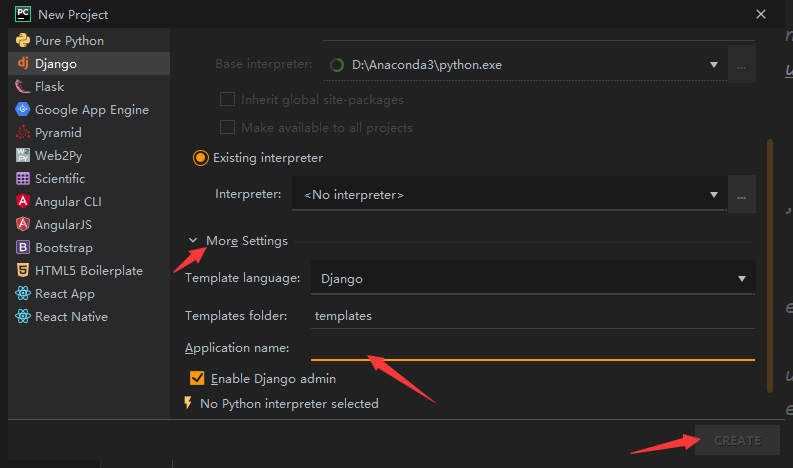This screenshot has width=793, height=468.
Task: Focus the Application name input field
Action: [533, 348]
